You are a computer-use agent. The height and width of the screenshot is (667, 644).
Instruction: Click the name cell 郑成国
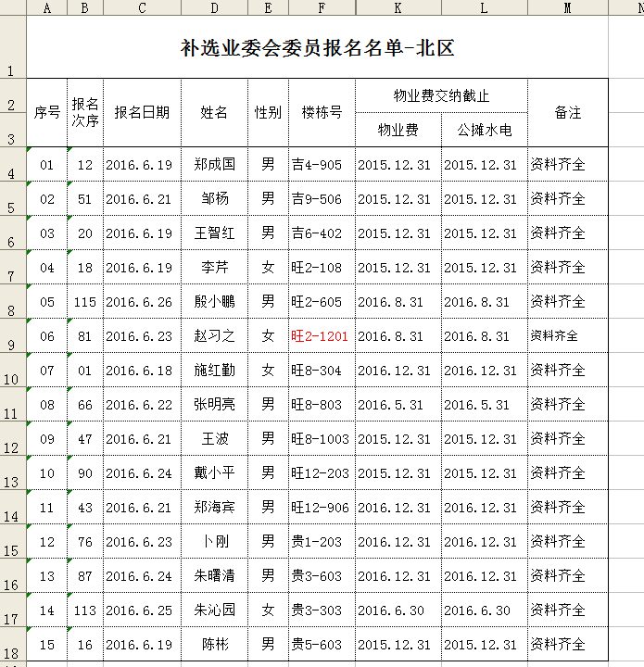click(214, 165)
